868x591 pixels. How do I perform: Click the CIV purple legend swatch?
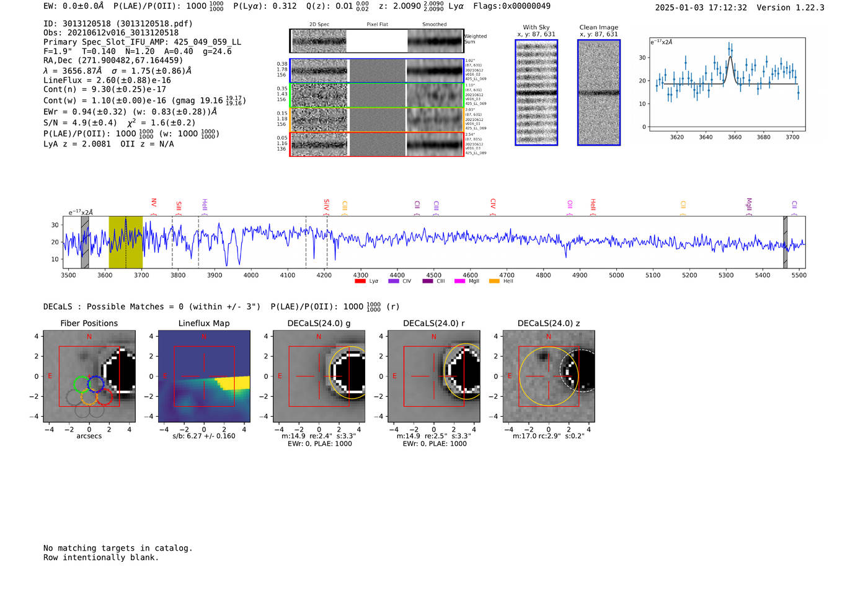(x=393, y=281)
